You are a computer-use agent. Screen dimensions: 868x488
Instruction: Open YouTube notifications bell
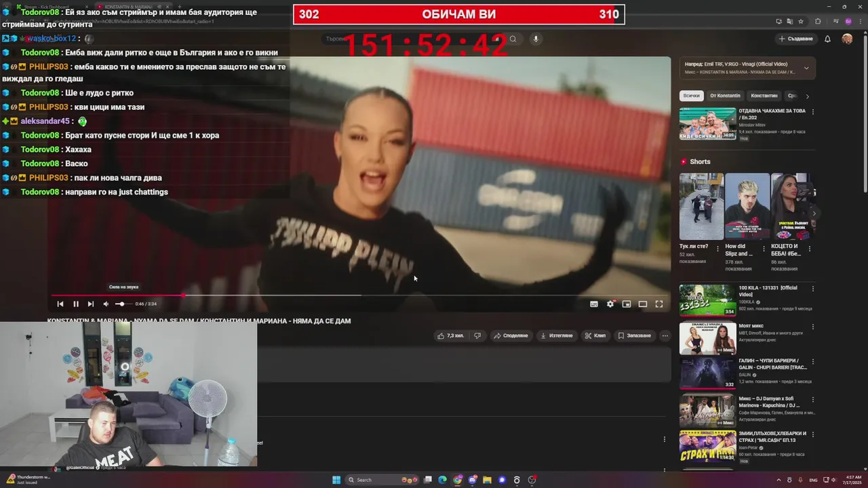click(827, 39)
